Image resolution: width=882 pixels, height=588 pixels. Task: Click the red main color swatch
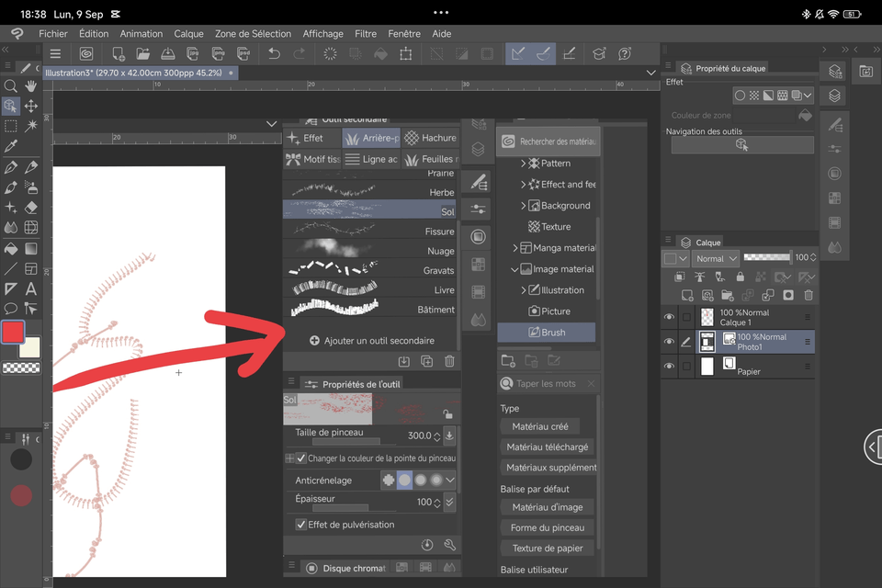coord(13,332)
